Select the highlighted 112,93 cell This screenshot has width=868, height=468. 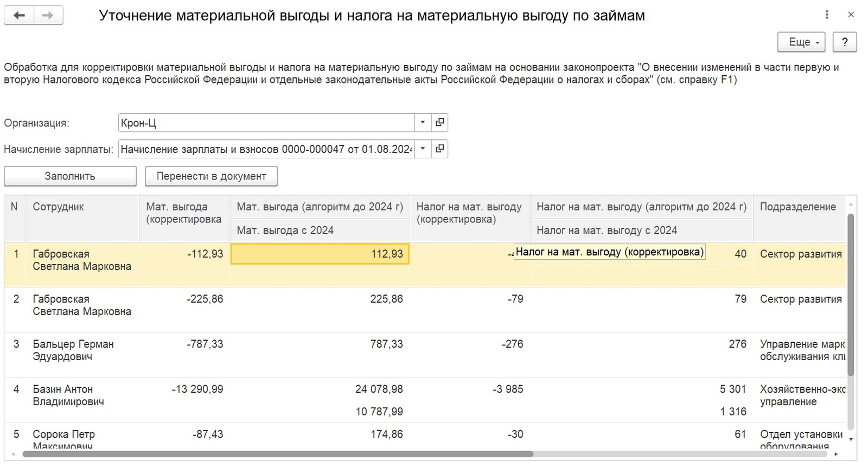(x=320, y=254)
